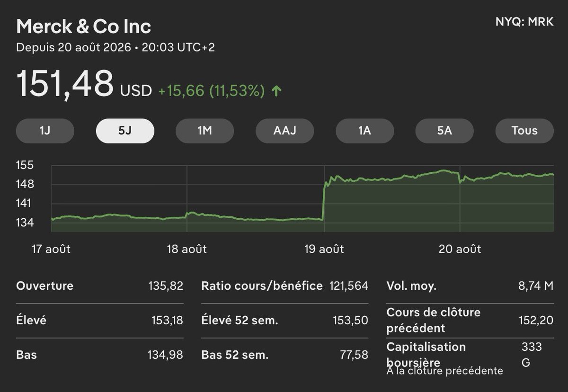The image size is (568, 392).
Task: Click the Capitalisation boursière label
Action: [426, 354]
